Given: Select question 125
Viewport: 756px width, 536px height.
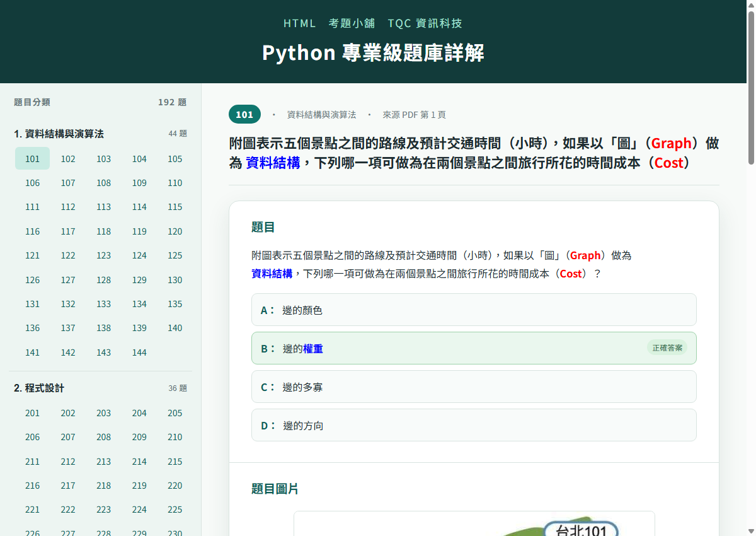Looking at the screenshot, I should click(x=175, y=255).
